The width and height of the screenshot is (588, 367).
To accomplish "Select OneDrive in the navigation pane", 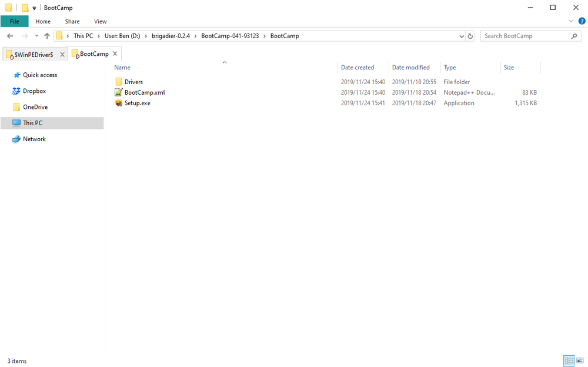I will pos(35,107).
